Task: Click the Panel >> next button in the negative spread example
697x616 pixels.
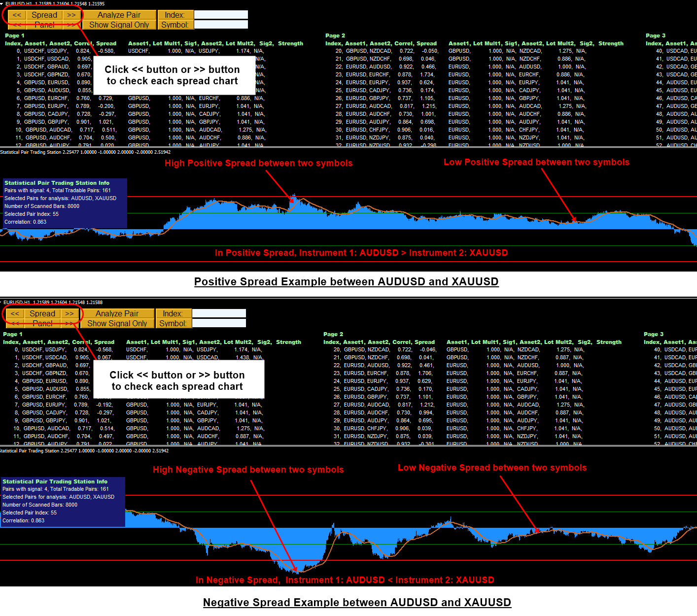Action: pyautogui.click(x=70, y=323)
